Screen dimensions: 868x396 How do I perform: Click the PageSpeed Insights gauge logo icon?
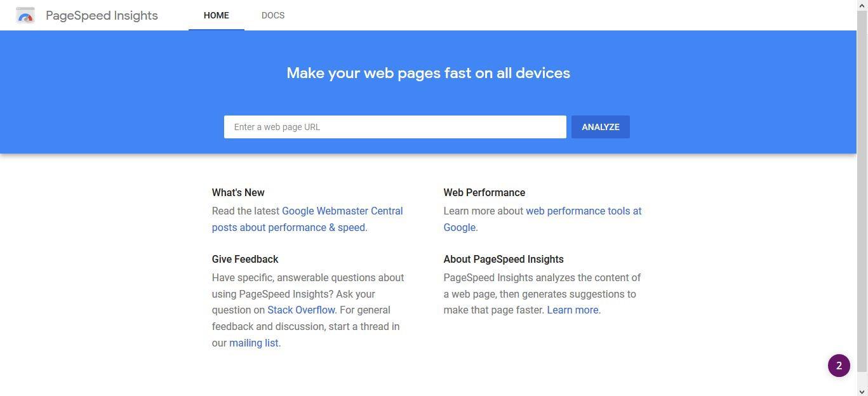click(x=25, y=15)
